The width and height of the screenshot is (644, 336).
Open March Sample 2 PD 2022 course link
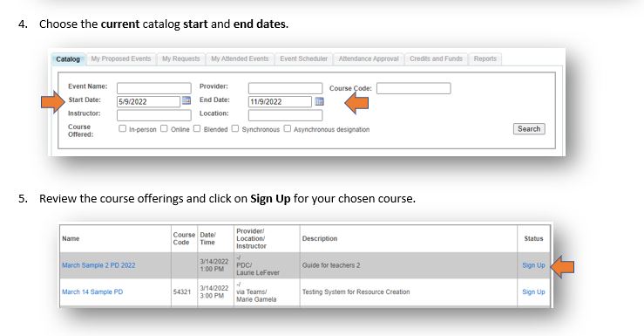pyautogui.click(x=98, y=265)
